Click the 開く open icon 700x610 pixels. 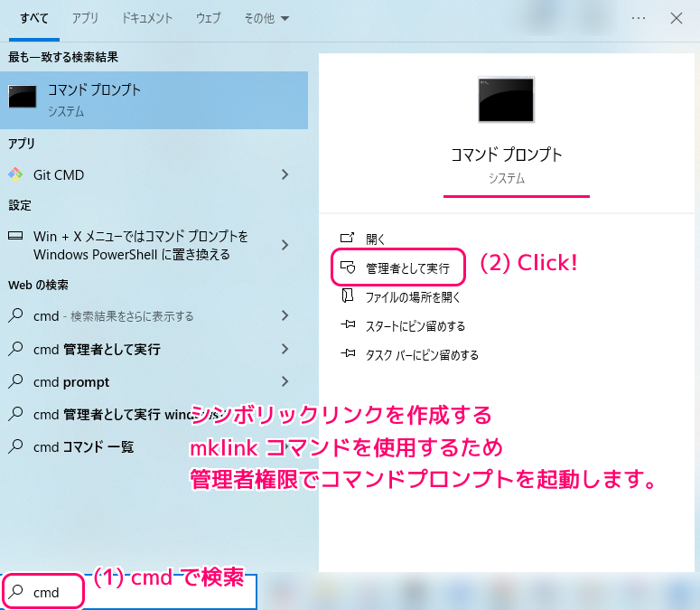point(348,237)
